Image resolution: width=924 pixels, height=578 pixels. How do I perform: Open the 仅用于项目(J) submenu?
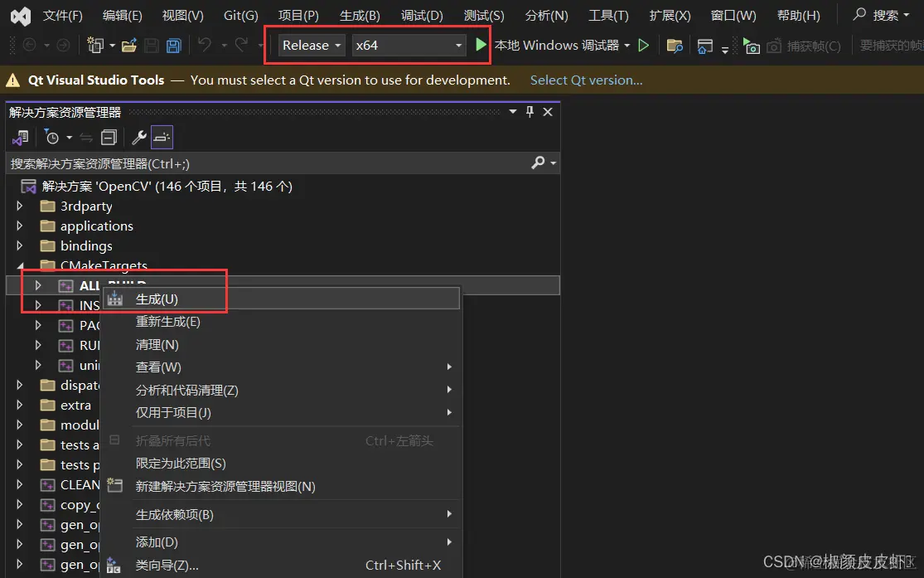[281, 412]
